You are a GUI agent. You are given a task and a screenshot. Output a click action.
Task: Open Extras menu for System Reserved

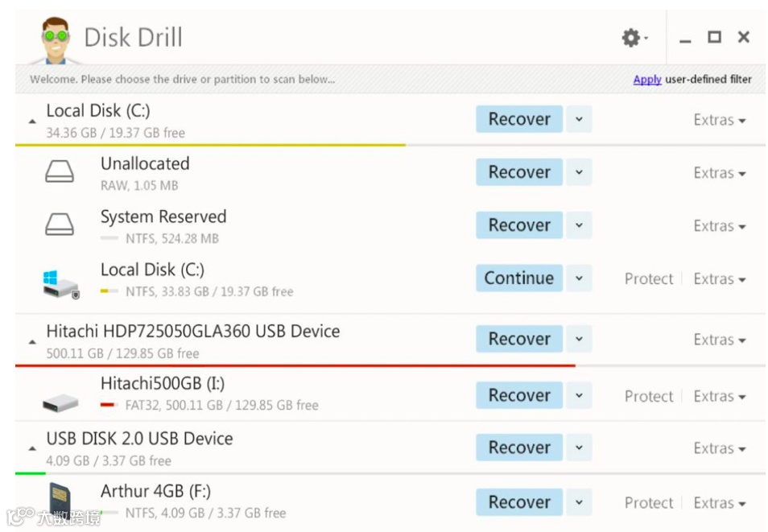click(x=720, y=226)
